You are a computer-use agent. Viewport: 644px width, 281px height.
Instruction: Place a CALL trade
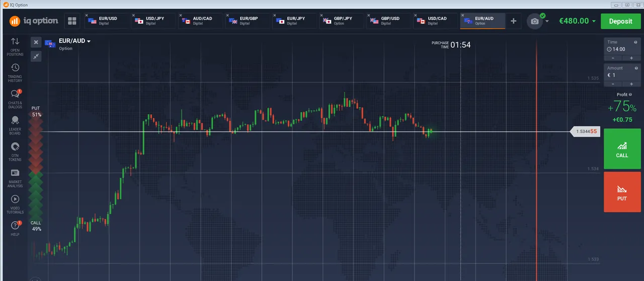[x=622, y=149]
